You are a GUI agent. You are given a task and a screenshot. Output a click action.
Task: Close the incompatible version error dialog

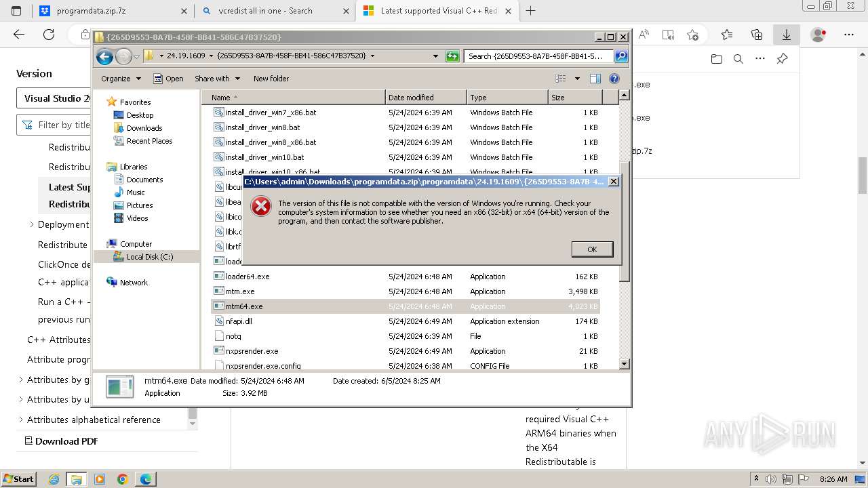pyautogui.click(x=613, y=182)
